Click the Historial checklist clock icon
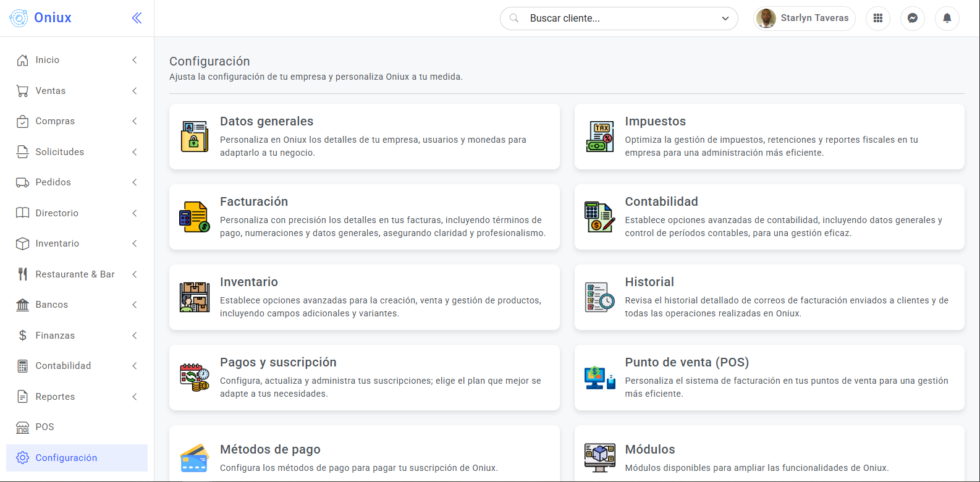The height and width of the screenshot is (482, 980). pos(599,297)
